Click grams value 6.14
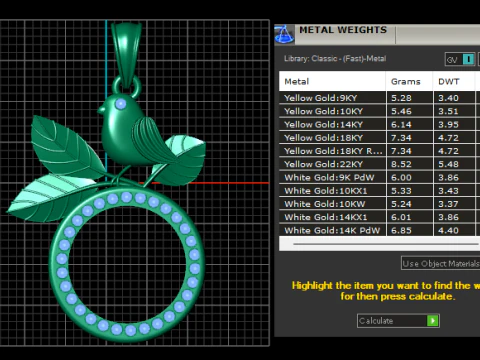 (x=401, y=124)
